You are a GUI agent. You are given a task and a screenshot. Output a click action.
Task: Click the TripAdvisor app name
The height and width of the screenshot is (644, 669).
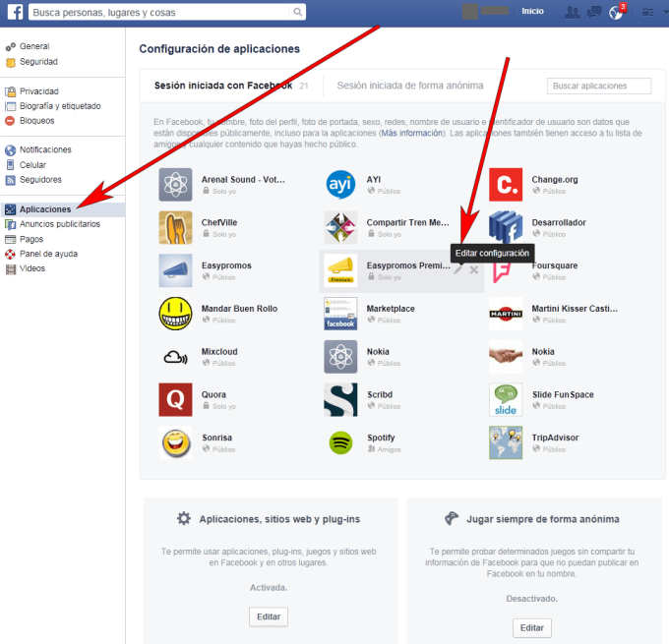click(555, 438)
